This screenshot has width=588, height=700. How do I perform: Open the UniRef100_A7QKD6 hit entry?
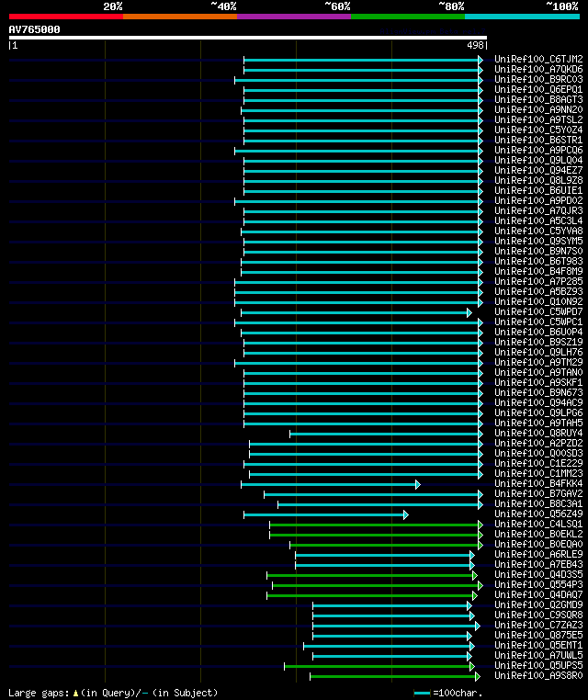[x=538, y=69]
